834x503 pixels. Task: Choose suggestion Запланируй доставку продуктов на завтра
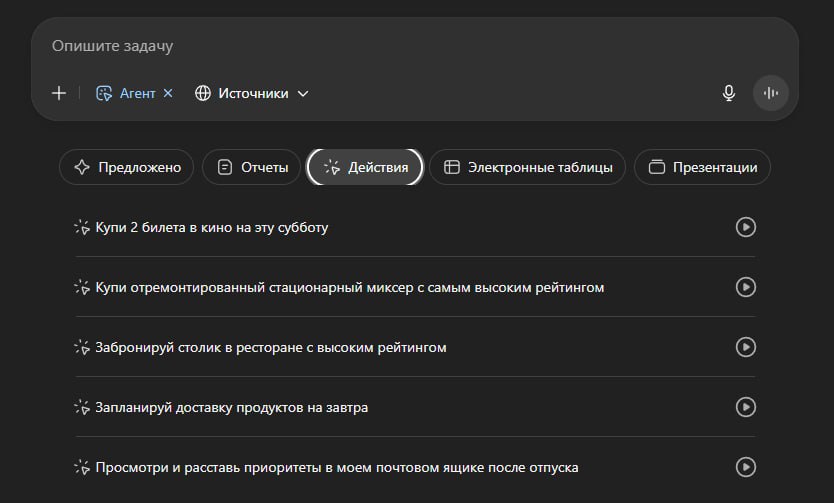[232, 407]
